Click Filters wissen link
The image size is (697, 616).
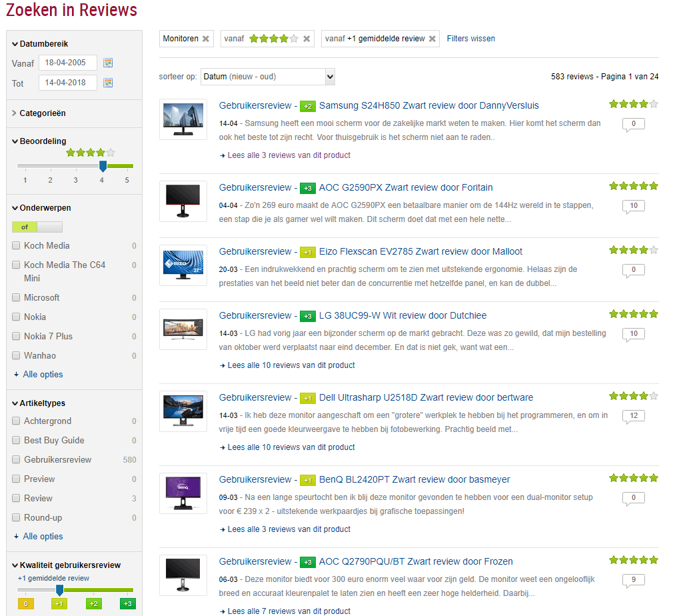[x=470, y=39]
